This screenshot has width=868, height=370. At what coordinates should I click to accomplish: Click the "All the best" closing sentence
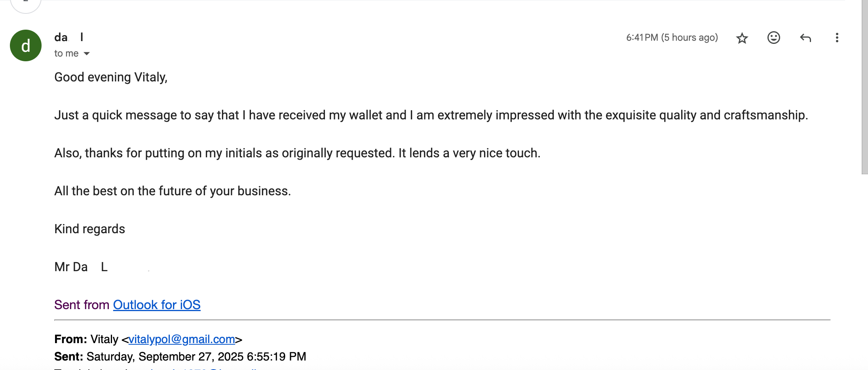173,191
